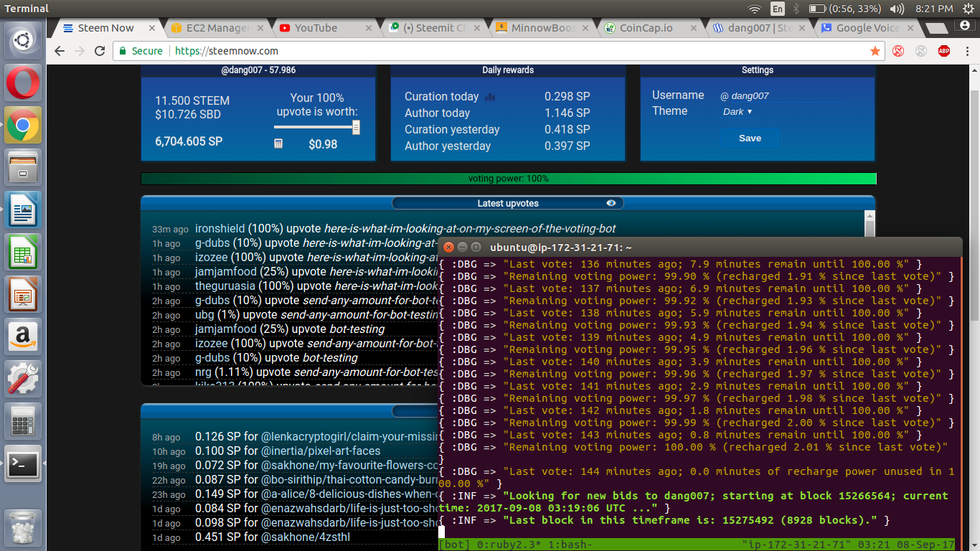Click the upvote weight slider handle
Screen dimensions: 980x551
pyautogui.click(x=356, y=127)
